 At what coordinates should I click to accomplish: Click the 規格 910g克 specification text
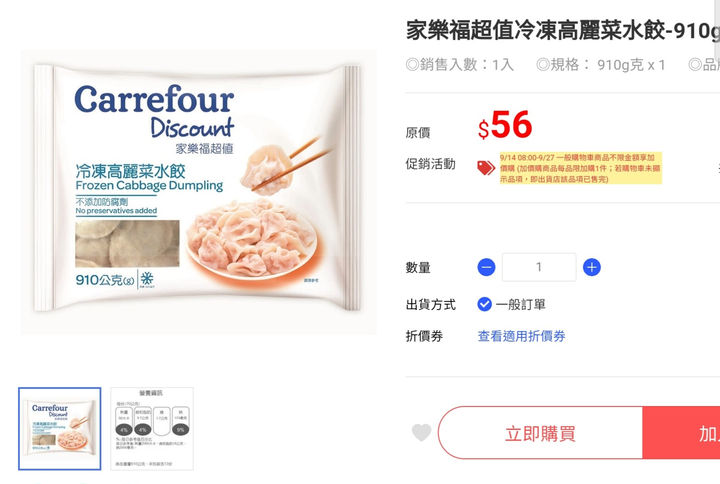point(601,65)
